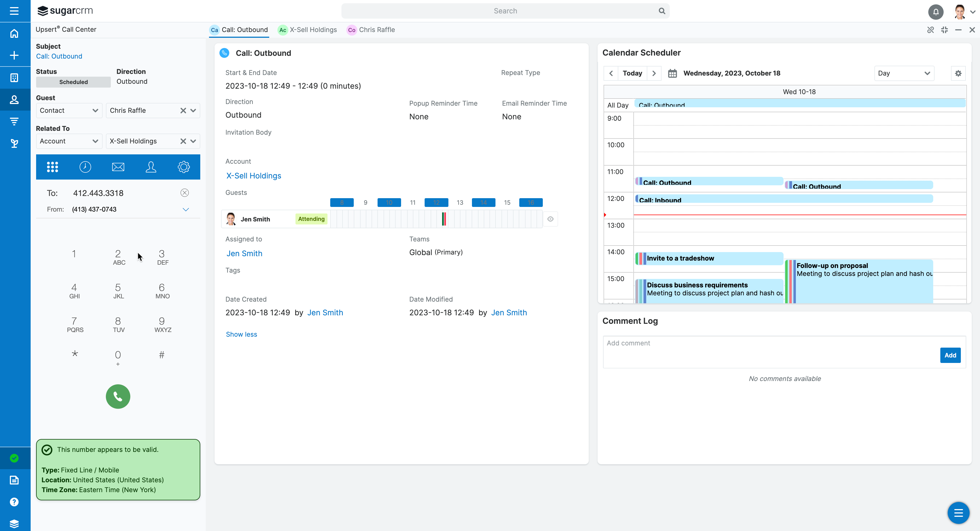The width and height of the screenshot is (980, 531).
Task: Switch to Chris Raffle tab
Action: click(371, 30)
